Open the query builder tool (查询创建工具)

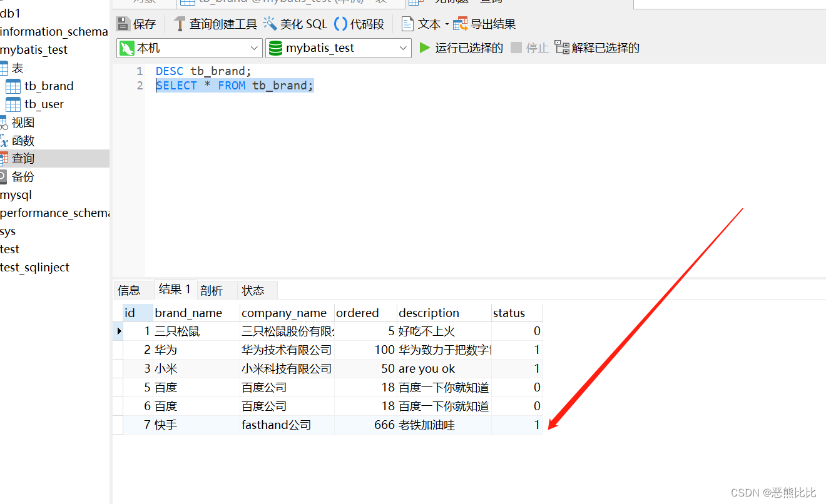pos(215,24)
